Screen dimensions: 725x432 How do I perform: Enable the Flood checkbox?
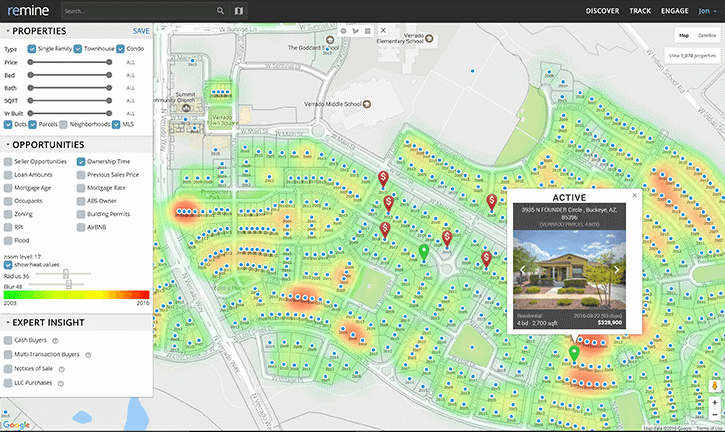8,241
